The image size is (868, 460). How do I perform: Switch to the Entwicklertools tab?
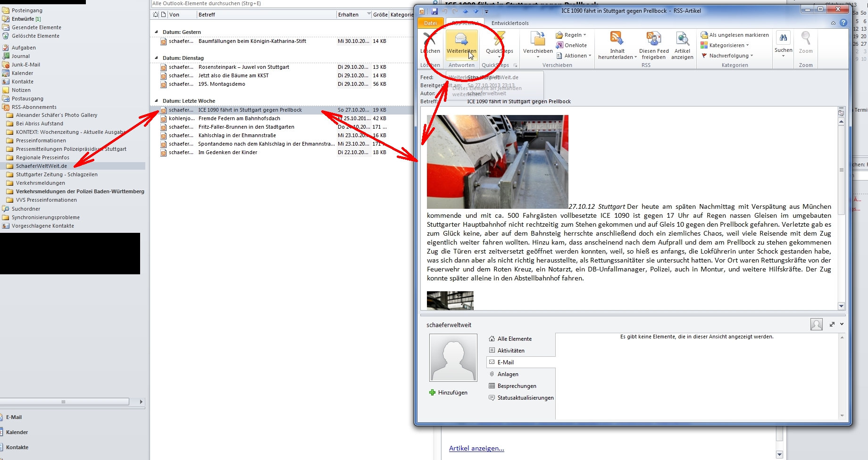point(509,23)
